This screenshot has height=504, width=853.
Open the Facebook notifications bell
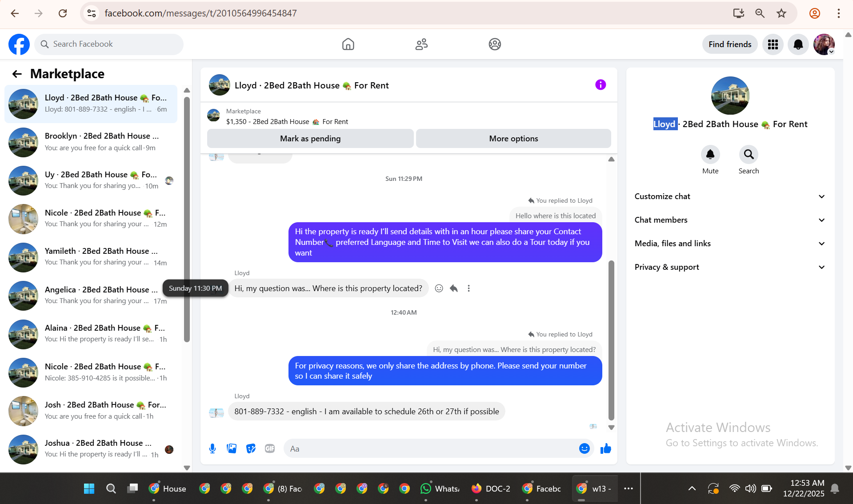798,44
